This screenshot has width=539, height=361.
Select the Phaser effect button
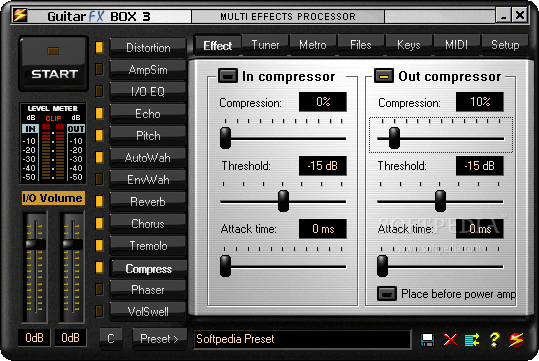148,289
